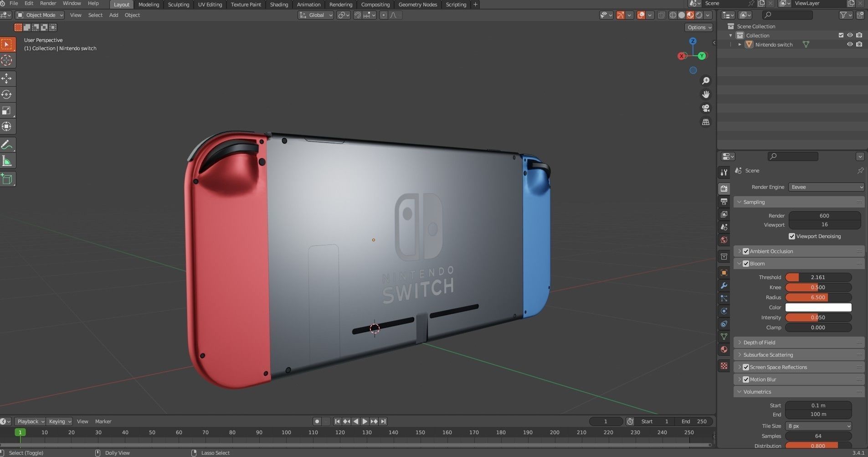
Task: Select the Cursor tool
Action: (x=7, y=60)
